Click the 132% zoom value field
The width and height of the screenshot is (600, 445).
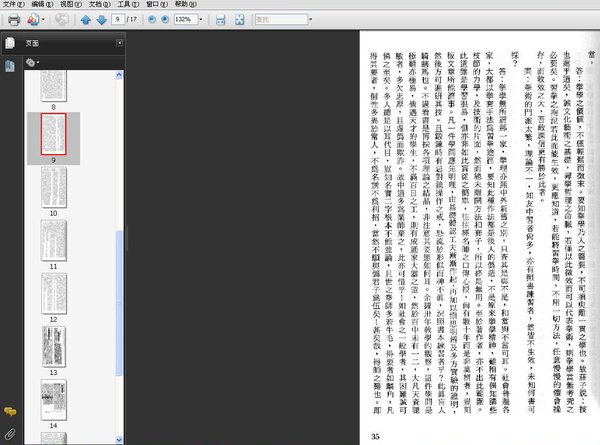coord(186,19)
